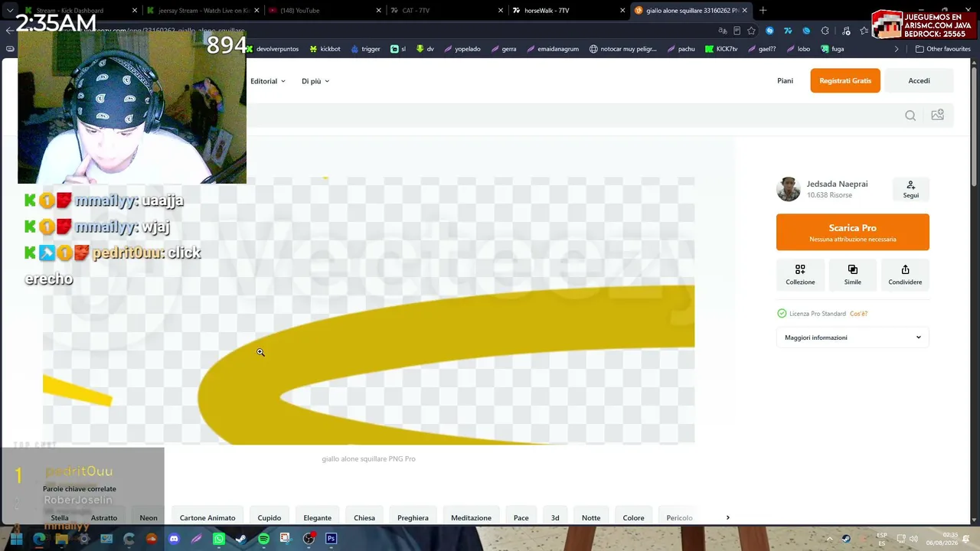Viewport: 980px width, 551px height.
Task: Switch to the horseWalk - 7TV tab
Action: pyautogui.click(x=569, y=11)
